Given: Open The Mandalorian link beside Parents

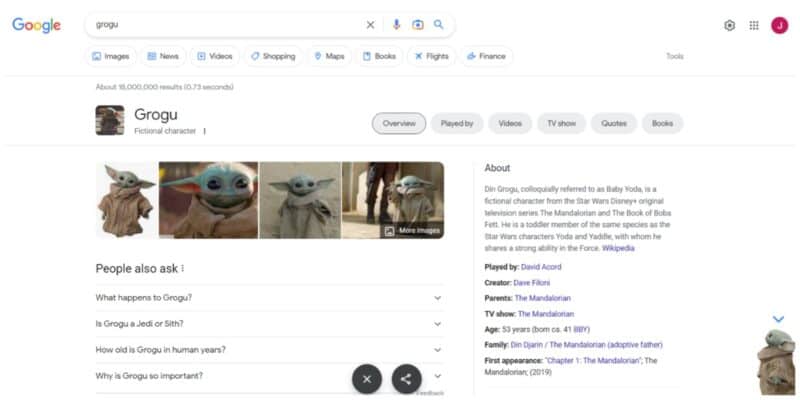Looking at the screenshot, I should pyautogui.click(x=543, y=298).
